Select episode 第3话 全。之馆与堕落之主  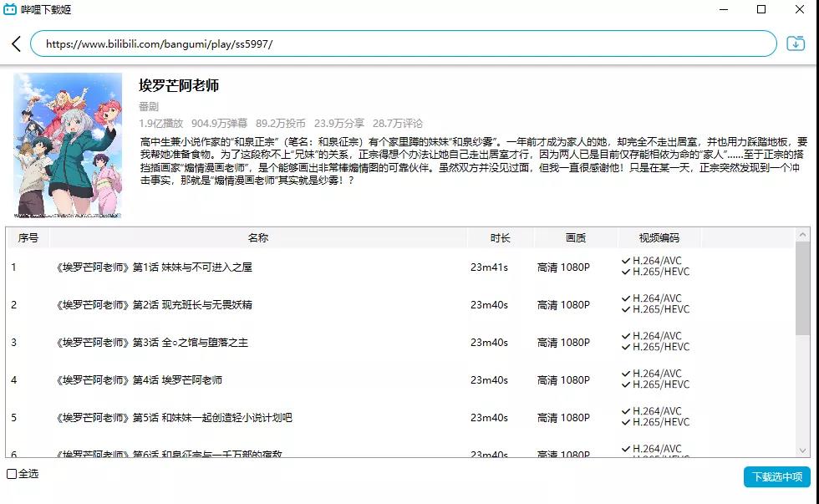(x=152, y=343)
